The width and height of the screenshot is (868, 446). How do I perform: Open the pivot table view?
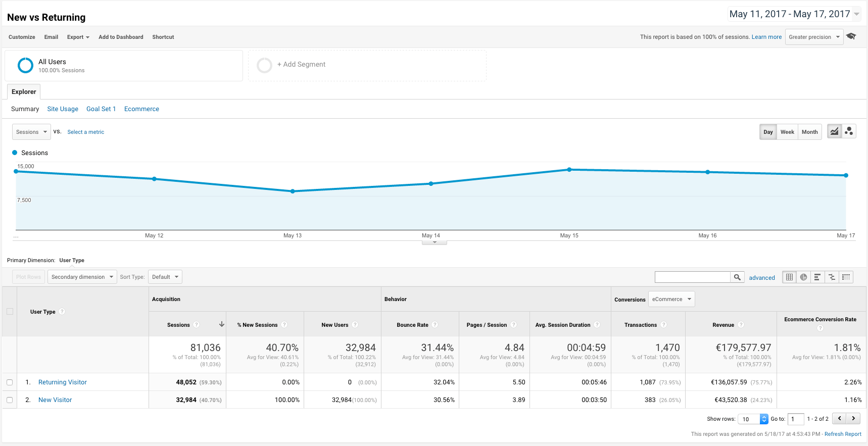click(846, 277)
